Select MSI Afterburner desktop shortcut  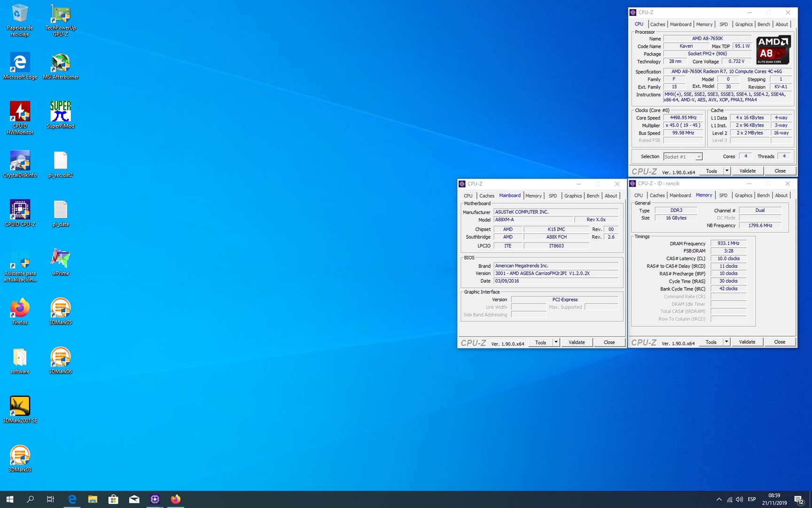pyautogui.click(x=61, y=66)
